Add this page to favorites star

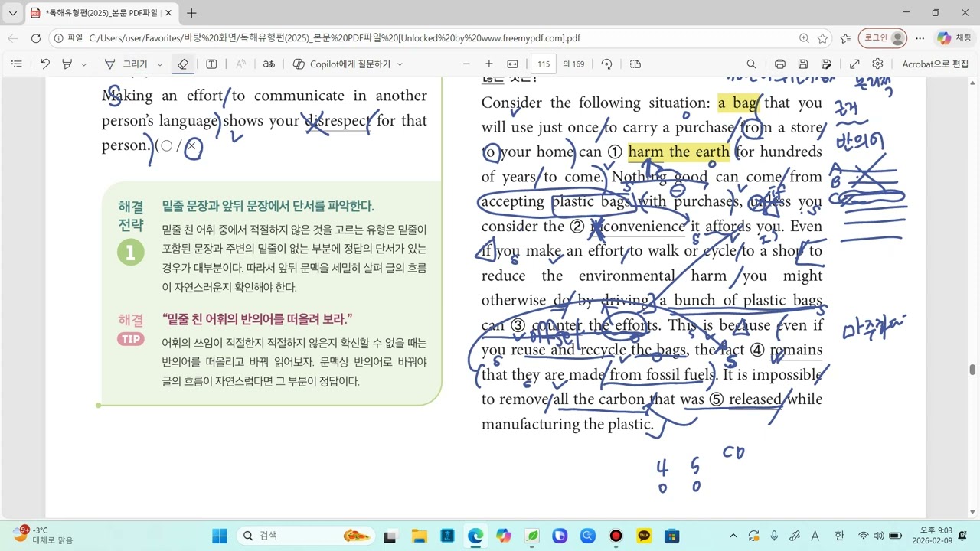(x=822, y=38)
